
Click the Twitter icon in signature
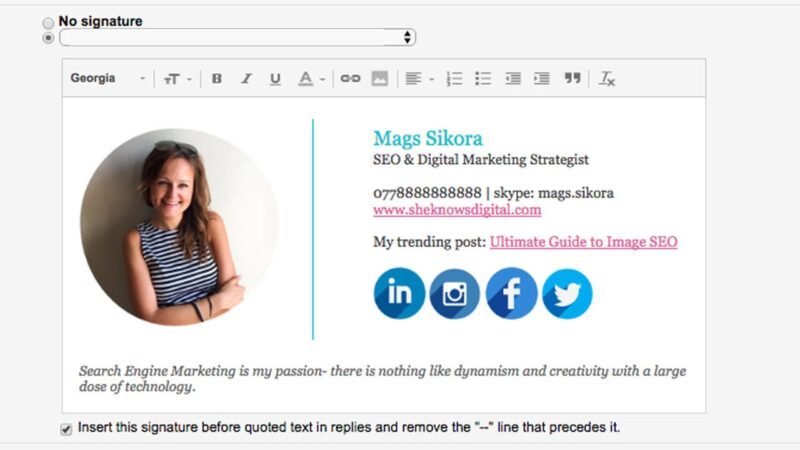point(567,294)
